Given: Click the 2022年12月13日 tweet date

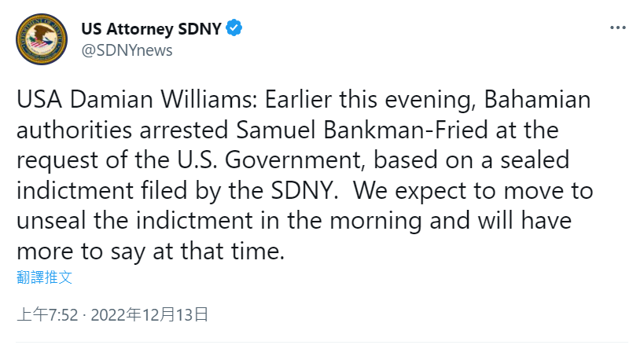Looking at the screenshot, I should 149,315.
